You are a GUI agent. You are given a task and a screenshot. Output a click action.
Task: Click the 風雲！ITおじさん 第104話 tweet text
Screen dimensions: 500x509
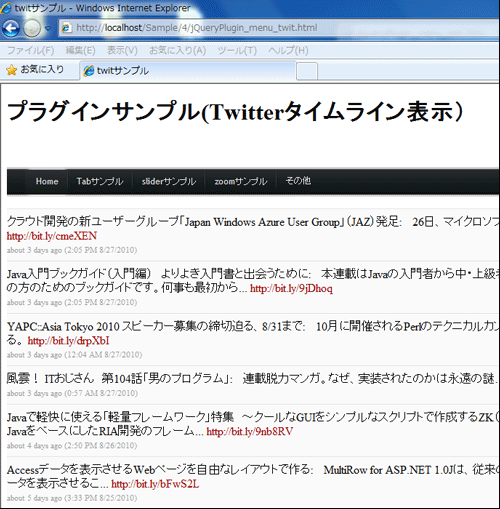point(253,379)
